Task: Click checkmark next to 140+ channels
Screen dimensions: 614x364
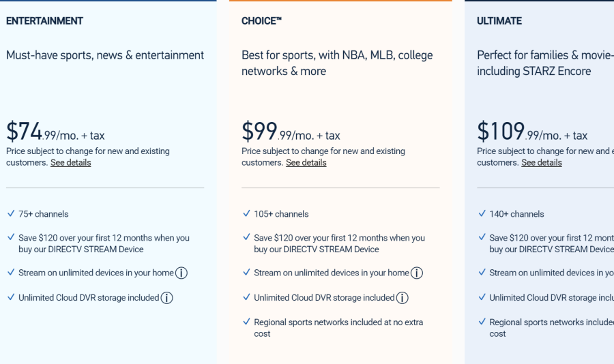Action: [x=482, y=213]
